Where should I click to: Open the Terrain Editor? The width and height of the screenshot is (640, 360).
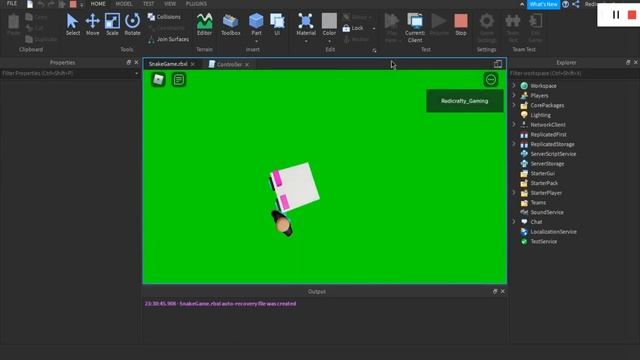pos(204,24)
